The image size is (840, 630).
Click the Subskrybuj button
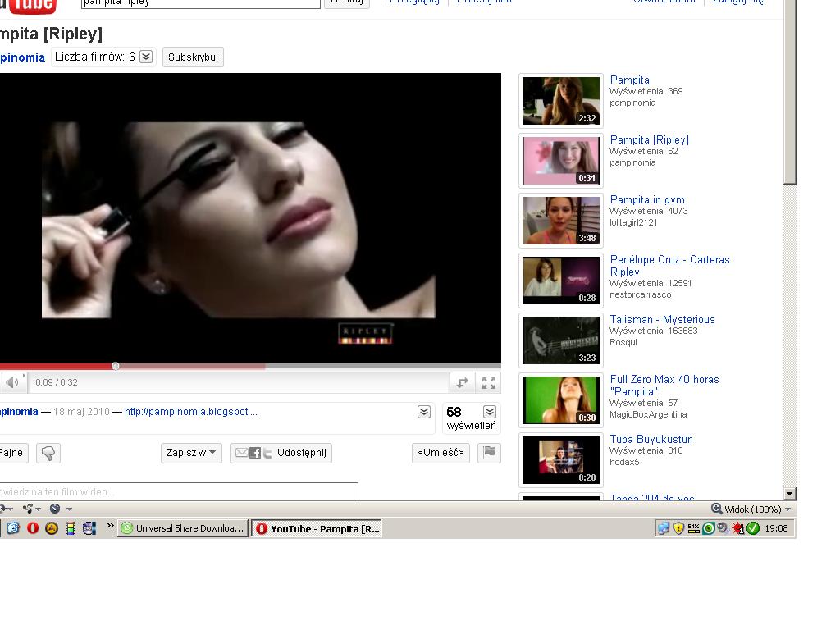[193, 57]
